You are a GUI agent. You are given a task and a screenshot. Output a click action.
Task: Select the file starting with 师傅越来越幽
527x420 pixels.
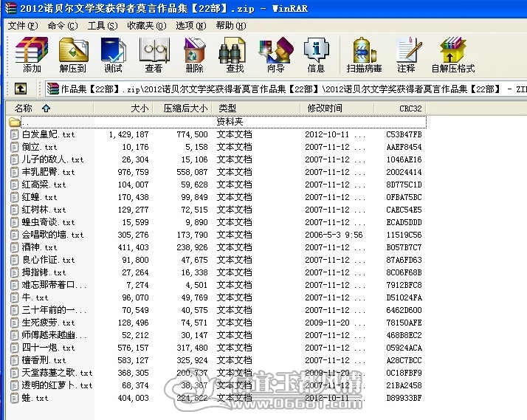coord(54,335)
